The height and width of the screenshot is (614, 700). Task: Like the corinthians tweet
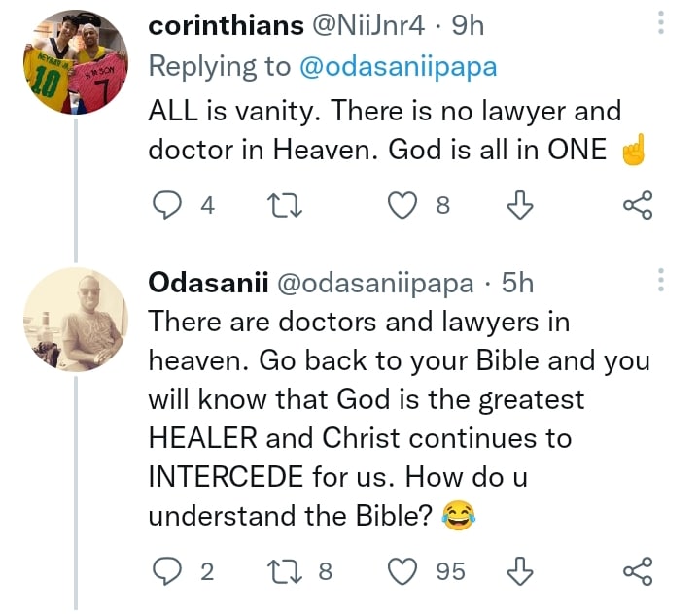point(405,205)
